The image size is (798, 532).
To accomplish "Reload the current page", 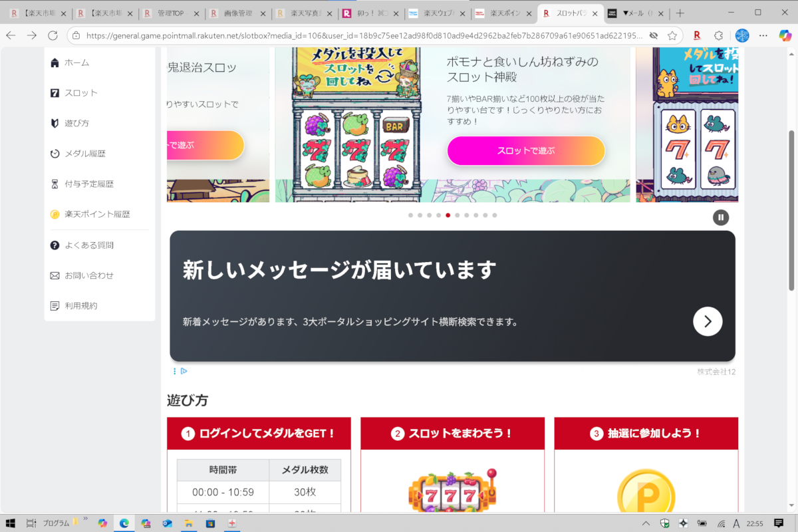I will coord(53,35).
